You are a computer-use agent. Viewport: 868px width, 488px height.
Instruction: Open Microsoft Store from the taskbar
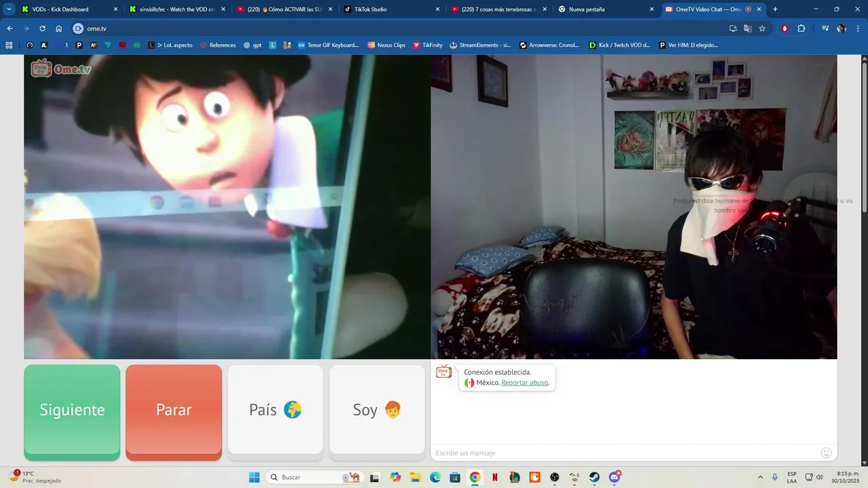(455, 477)
